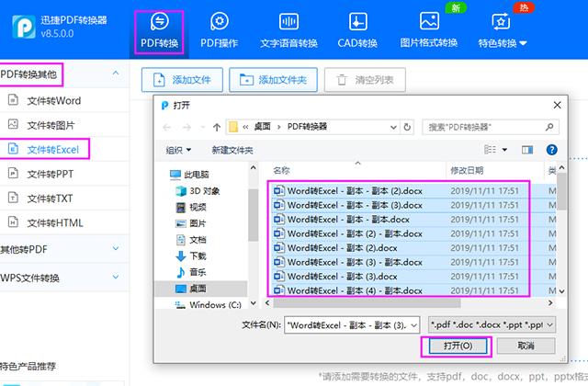Select 视频 folder in tree
Image resolution: width=588 pixels, height=386 pixels.
tap(191, 207)
